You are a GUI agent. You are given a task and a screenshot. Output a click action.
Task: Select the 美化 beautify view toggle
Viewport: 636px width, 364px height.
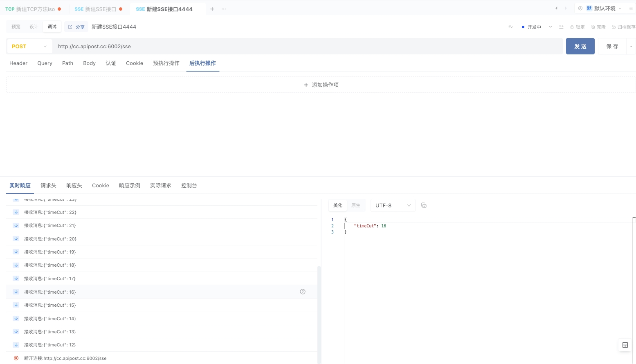pyautogui.click(x=338, y=205)
